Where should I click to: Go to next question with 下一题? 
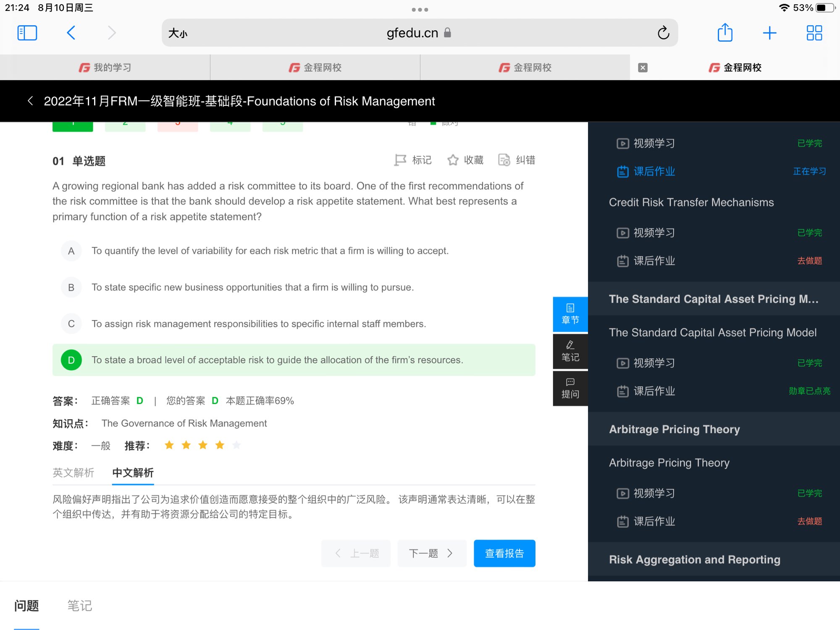tap(432, 554)
